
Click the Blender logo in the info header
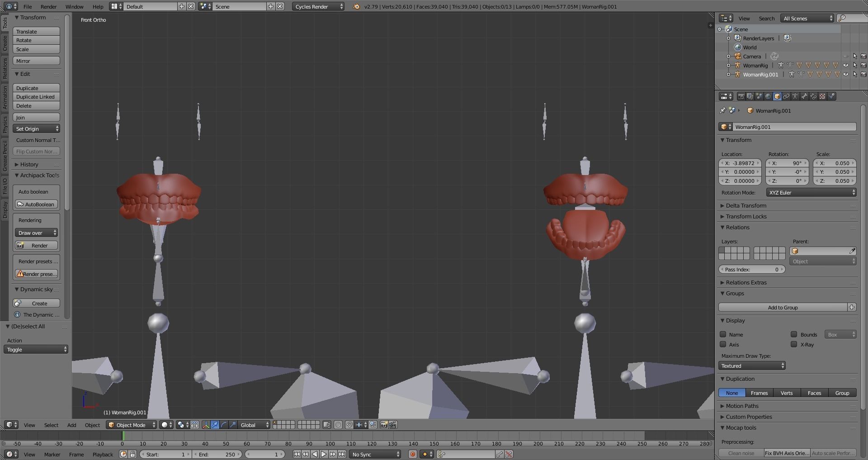(x=356, y=6)
